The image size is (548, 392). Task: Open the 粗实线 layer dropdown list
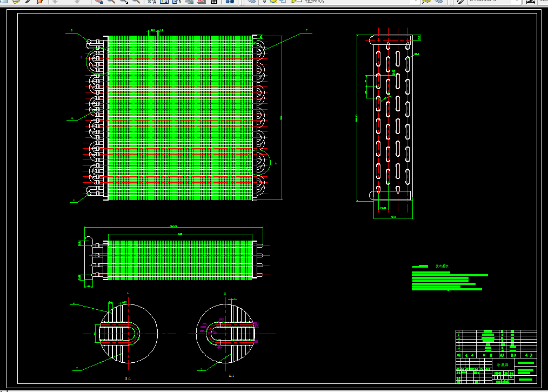point(340,1)
